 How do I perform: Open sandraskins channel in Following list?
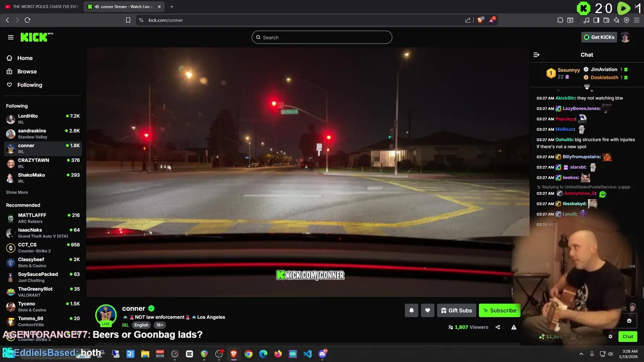click(43, 134)
